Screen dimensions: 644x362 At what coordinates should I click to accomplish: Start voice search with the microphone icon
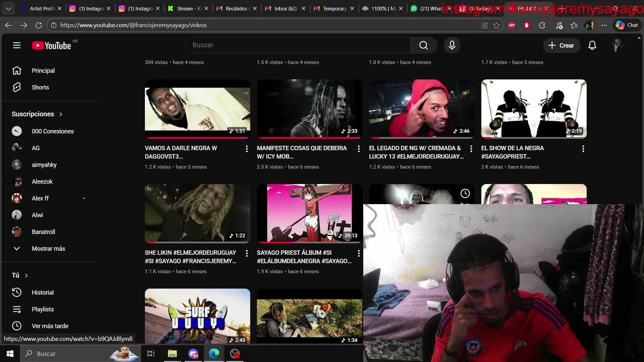(x=452, y=45)
